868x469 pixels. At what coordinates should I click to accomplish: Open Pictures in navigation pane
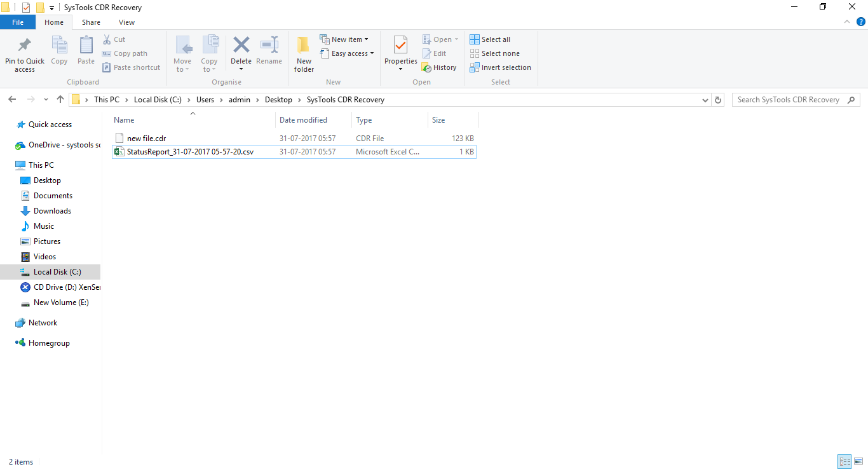[x=47, y=241]
